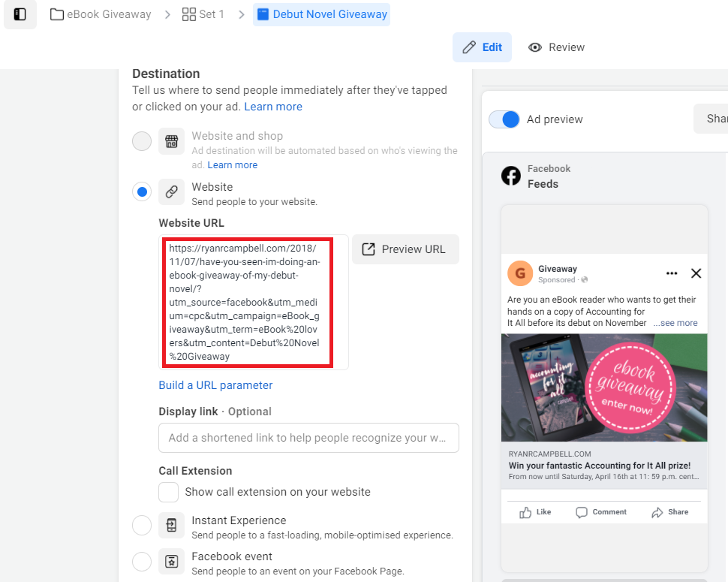Image resolution: width=728 pixels, height=582 pixels.
Task: Open the Build a URL parameter link
Action: pos(215,385)
